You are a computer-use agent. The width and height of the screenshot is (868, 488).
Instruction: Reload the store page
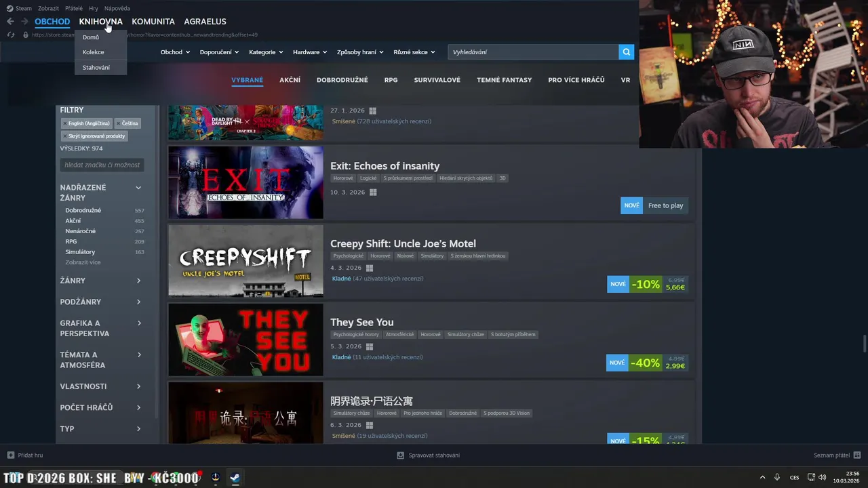pyautogui.click(x=10, y=35)
